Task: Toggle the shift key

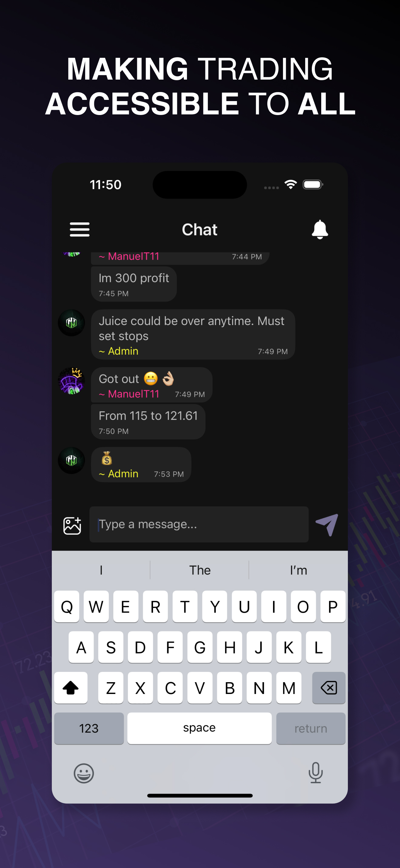Action: point(71,688)
